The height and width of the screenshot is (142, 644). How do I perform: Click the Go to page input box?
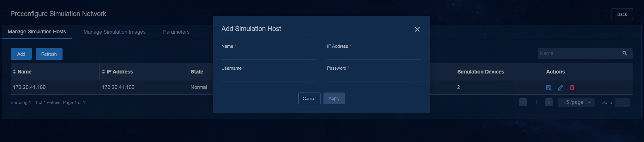pyautogui.click(x=622, y=102)
